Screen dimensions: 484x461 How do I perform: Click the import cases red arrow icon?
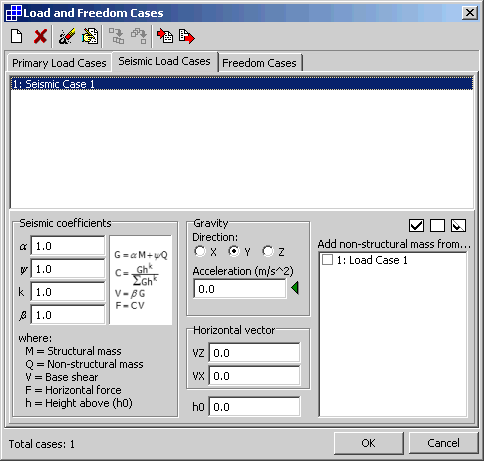tap(165, 36)
